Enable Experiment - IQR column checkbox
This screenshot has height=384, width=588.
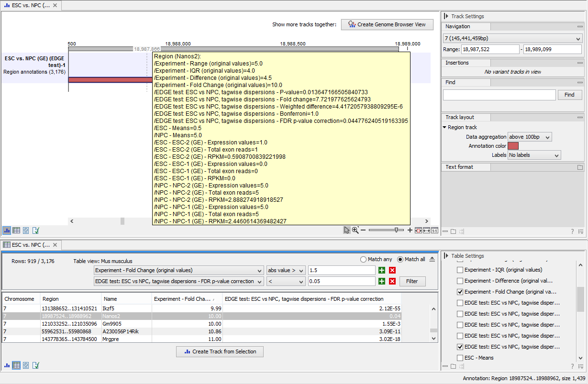coord(460,270)
